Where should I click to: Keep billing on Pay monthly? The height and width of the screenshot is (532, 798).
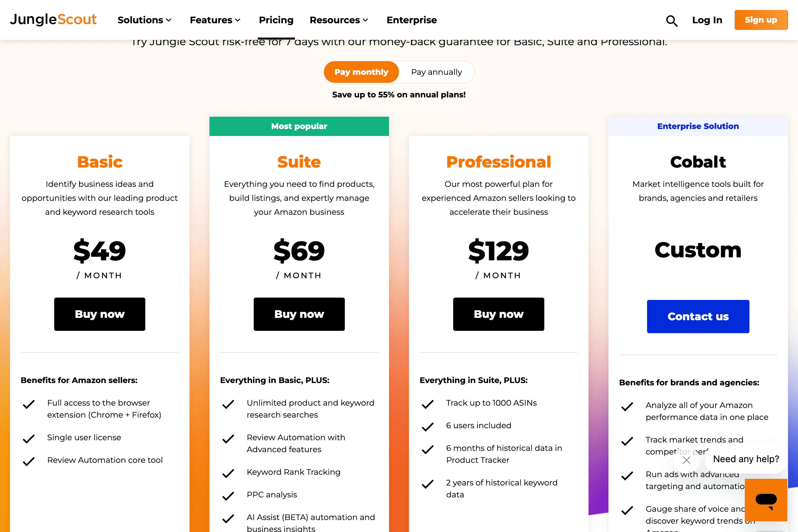[361, 72]
